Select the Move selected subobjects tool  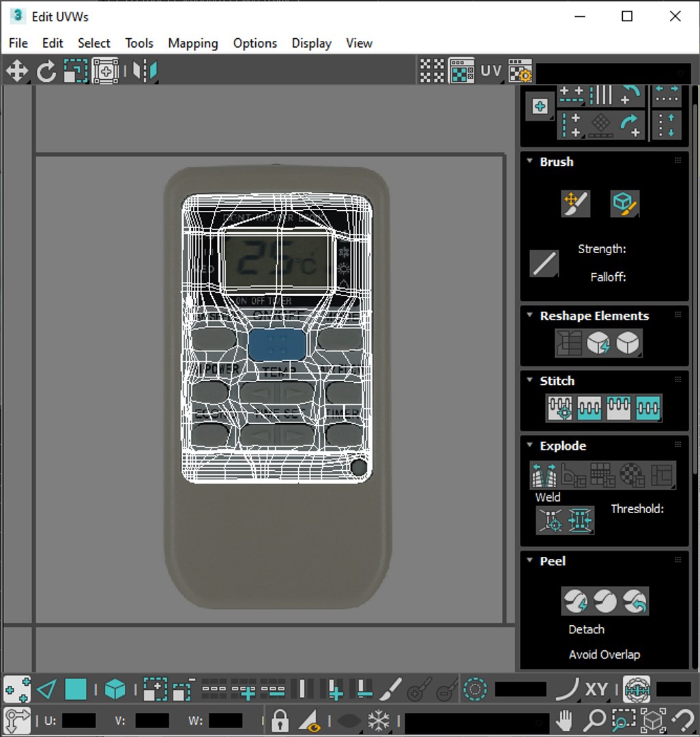(x=17, y=72)
